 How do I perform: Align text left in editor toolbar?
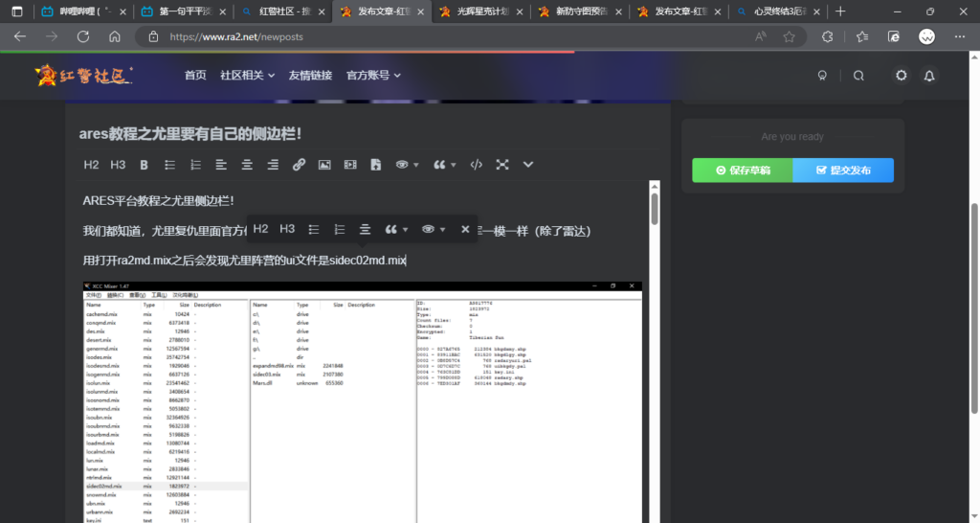221,165
